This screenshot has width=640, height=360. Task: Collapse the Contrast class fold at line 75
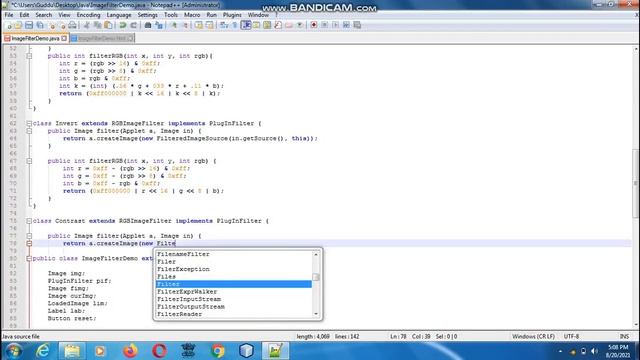click(29, 221)
